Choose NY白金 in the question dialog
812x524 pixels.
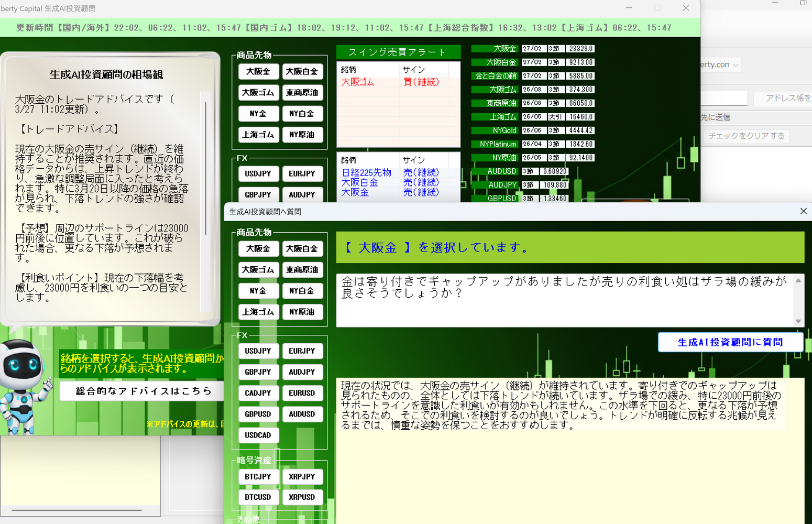(302, 291)
